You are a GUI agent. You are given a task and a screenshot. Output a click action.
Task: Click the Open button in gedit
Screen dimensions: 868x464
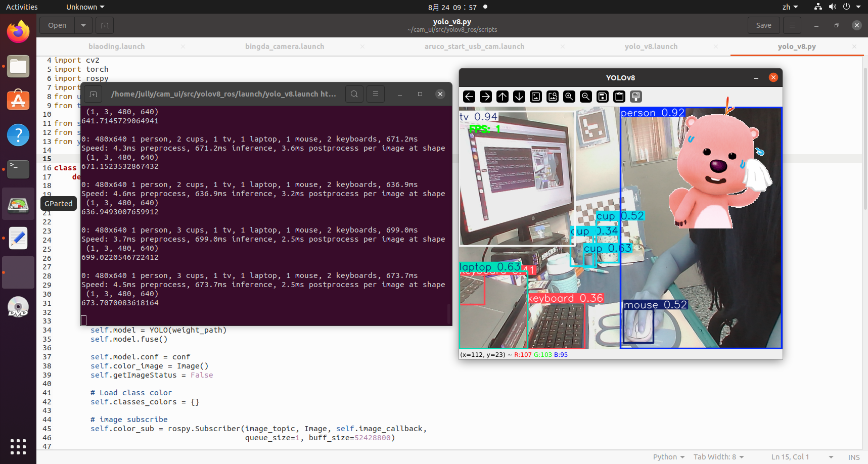point(57,25)
